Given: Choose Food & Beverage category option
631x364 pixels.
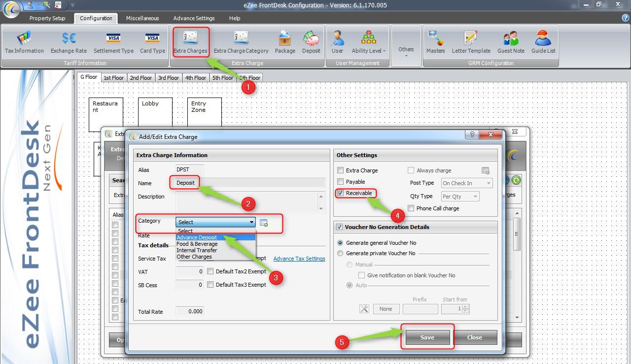Looking at the screenshot, I should [216, 244].
